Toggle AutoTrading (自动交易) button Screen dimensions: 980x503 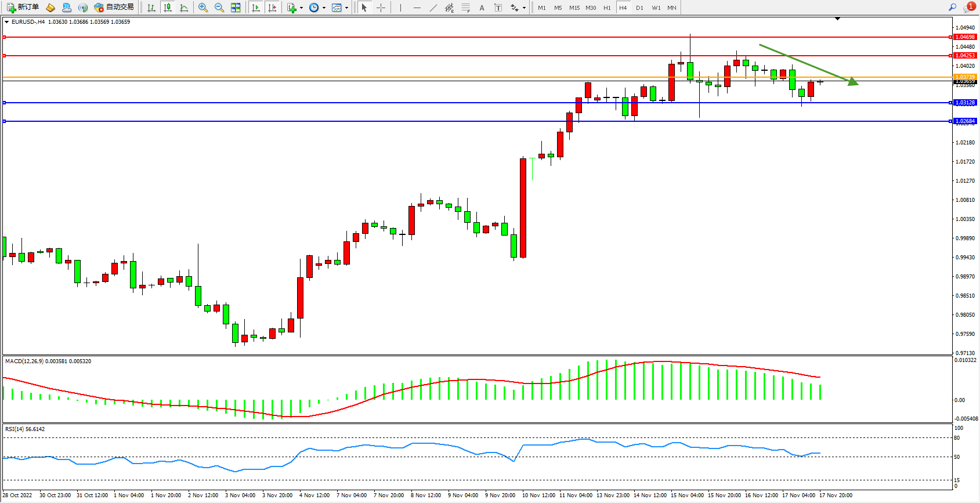click(114, 8)
